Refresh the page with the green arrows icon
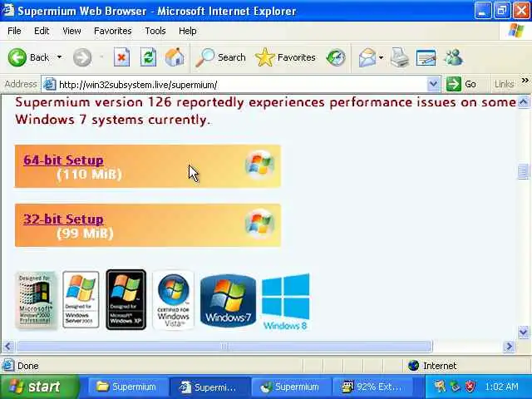This screenshot has width=532, height=399. (148, 57)
